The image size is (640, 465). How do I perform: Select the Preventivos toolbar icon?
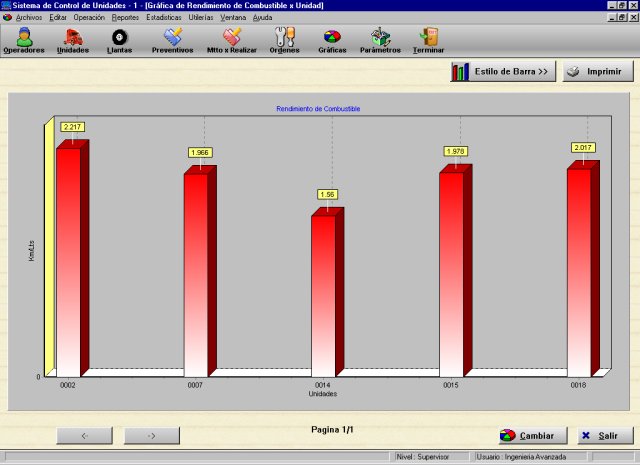pos(172,39)
